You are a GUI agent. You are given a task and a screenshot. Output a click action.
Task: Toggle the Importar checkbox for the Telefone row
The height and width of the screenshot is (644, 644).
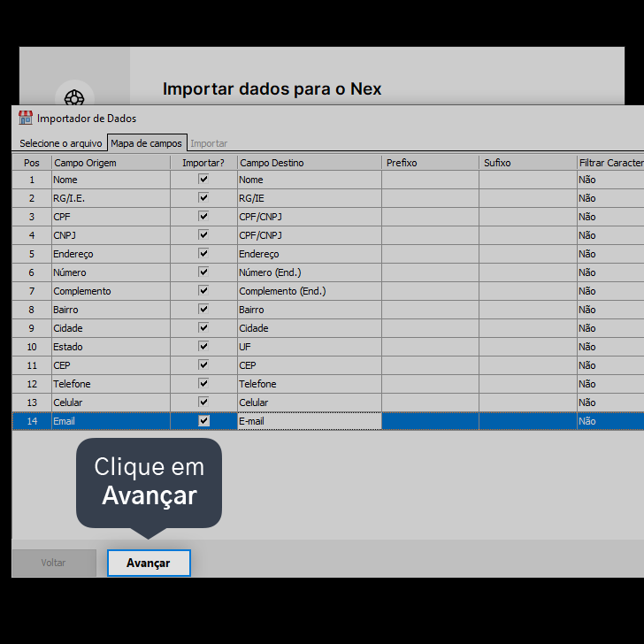(x=203, y=383)
